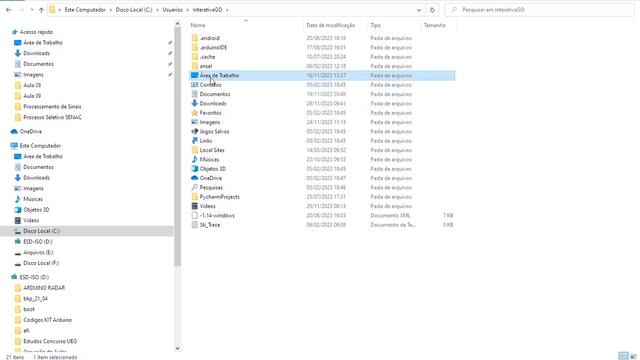Open Codigos KIT Arduino folder
The image size is (640, 360).
point(47,320)
